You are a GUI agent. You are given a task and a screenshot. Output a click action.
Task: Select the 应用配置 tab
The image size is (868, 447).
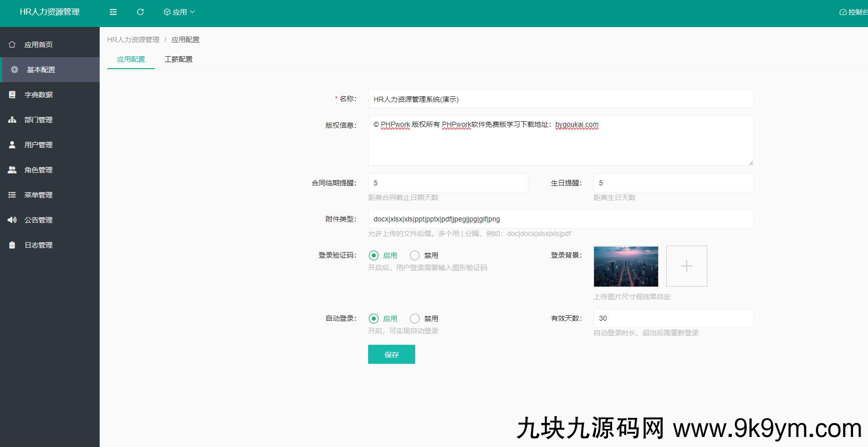tap(131, 59)
